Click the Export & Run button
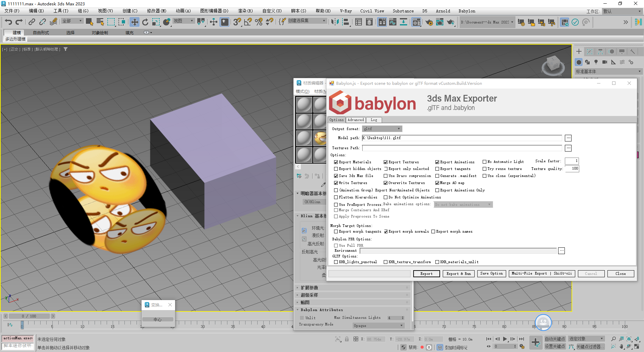The image size is (644, 352). click(x=459, y=274)
